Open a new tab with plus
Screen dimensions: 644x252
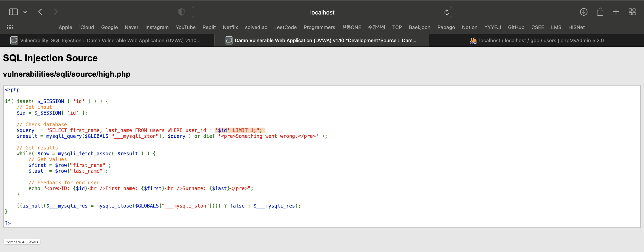[616, 12]
